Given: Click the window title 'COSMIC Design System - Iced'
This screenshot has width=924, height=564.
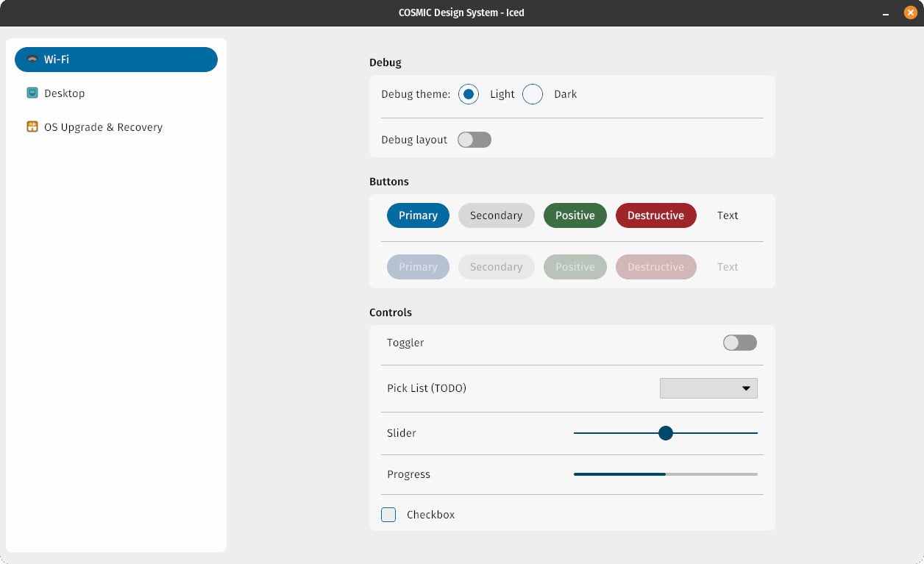Looking at the screenshot, I should pyautogui.click(x=462, y=13).
